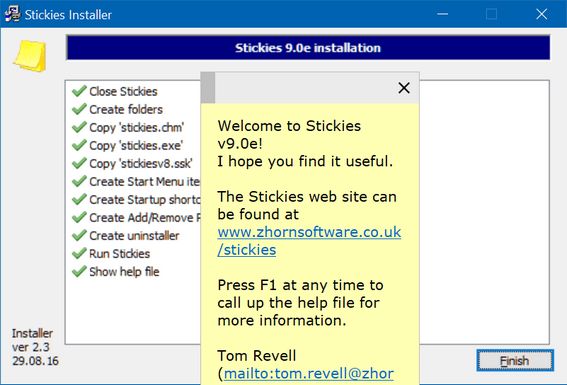This screenshot has width=567, height=385.
Task: Click the check icon next to Copy 'stickies.exe'
Action: pos(79,145)
